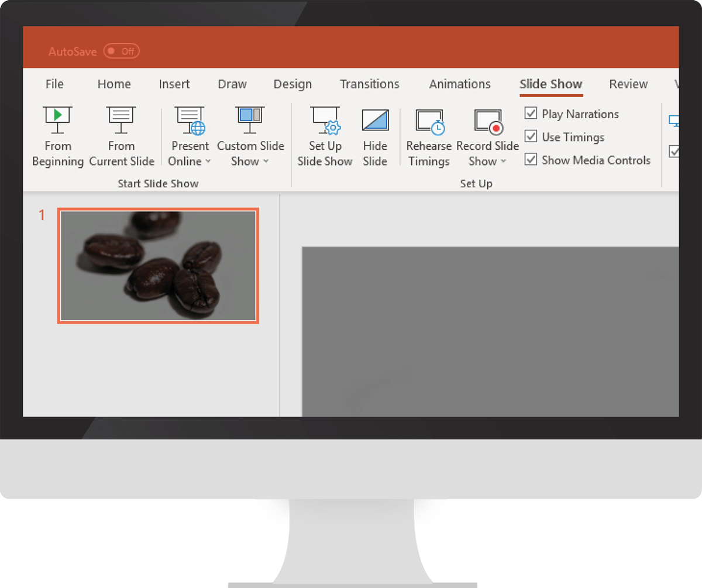Click the Record Slide Show icon

[x=487, y=122]
